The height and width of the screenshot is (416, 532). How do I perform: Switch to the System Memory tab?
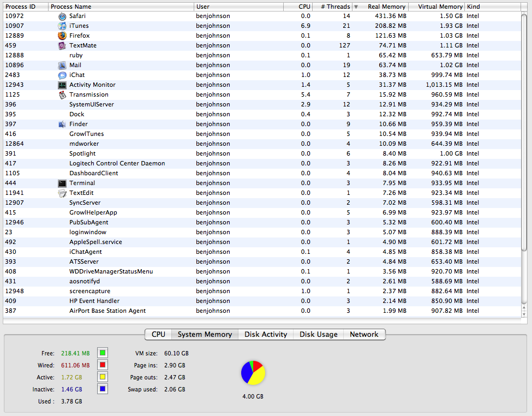click(205, 334)
